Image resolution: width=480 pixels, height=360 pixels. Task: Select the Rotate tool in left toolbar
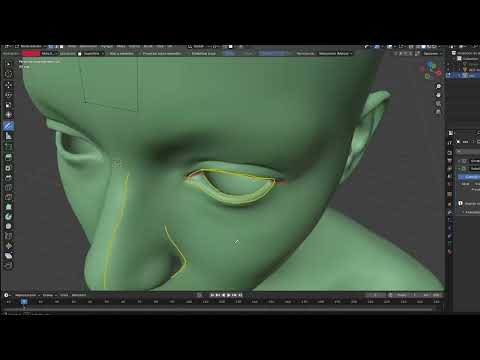point(9,95)
